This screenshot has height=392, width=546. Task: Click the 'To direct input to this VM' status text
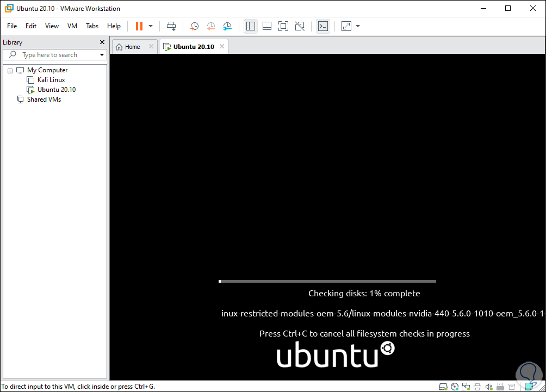(x=78, y=387)
